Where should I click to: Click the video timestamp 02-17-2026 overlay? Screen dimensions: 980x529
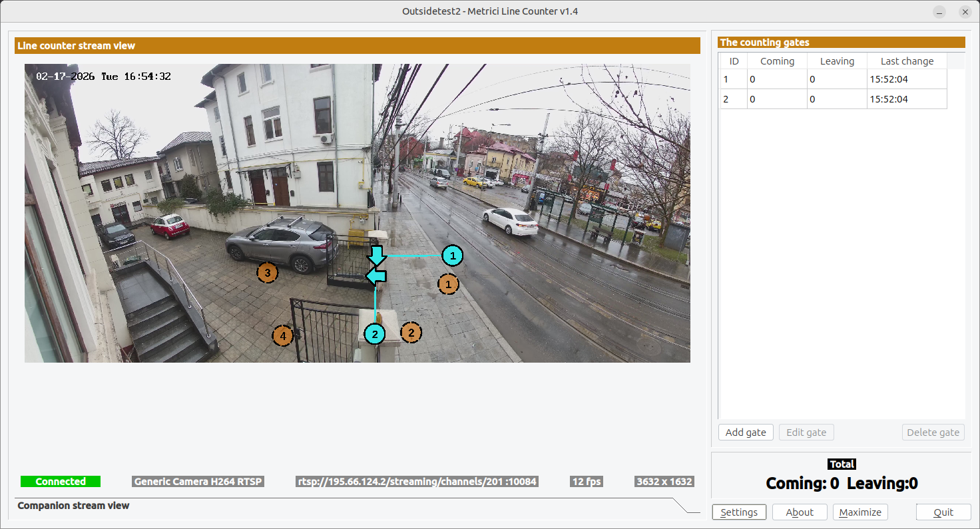pyautogui.click(x=104, y=77)
